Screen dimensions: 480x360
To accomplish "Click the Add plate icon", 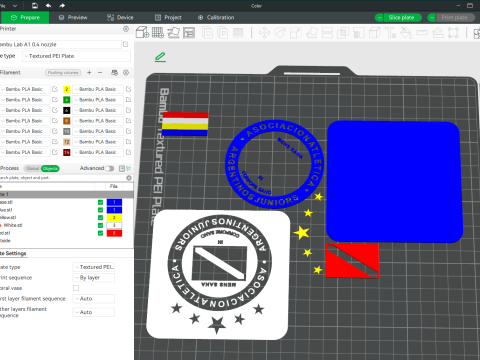I will click(x=158, y=33).
